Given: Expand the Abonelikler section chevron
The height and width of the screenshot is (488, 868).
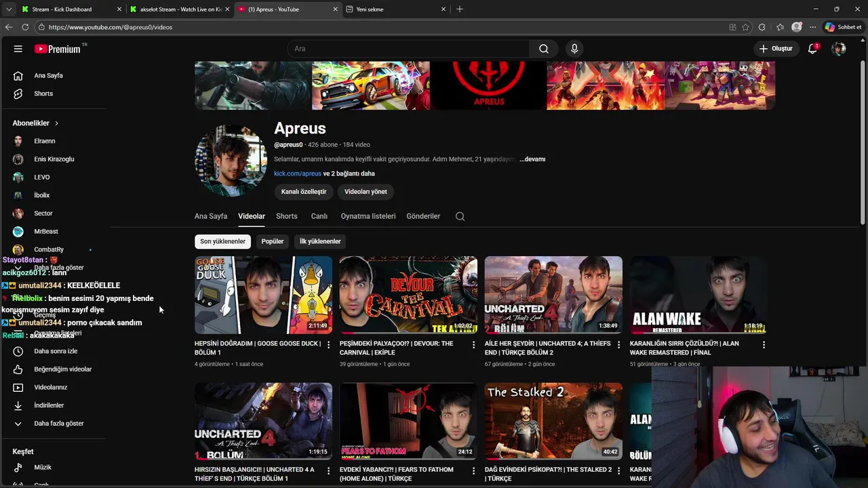Looking at the screenshot, I should click(x=56, y=123).
